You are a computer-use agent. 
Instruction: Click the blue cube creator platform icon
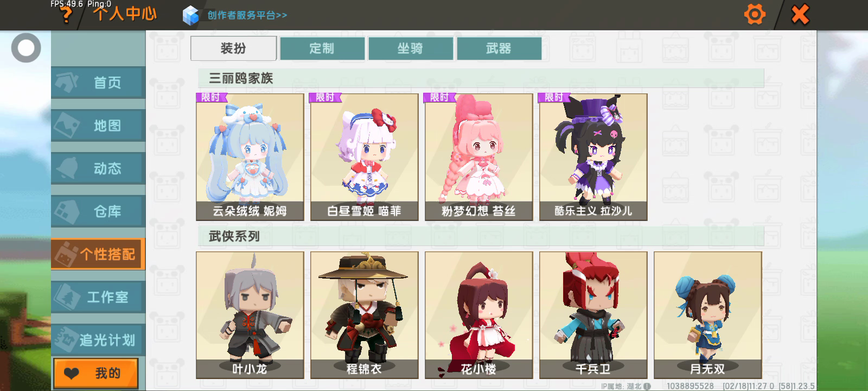point(191,15)
